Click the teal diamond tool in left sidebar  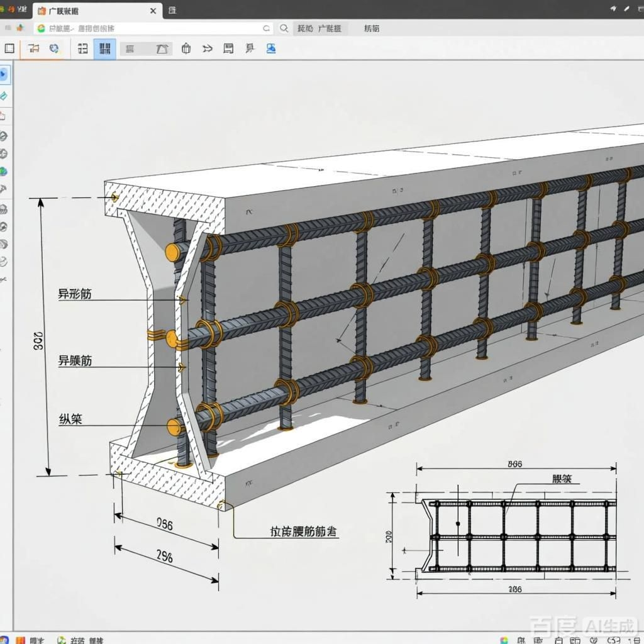[4, 96]
